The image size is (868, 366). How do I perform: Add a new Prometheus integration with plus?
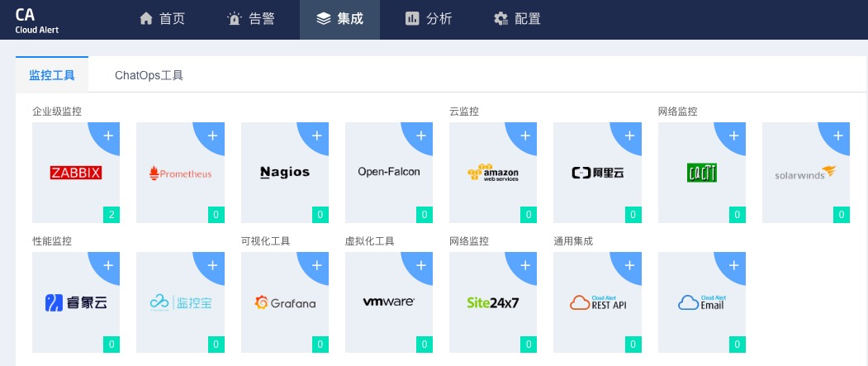(x=212, y=135)
